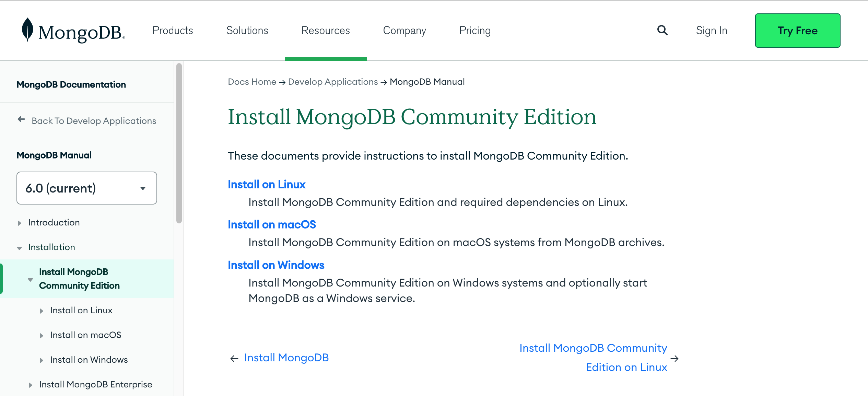Expand sidebar Install on Linux triangle

(42, 311)
